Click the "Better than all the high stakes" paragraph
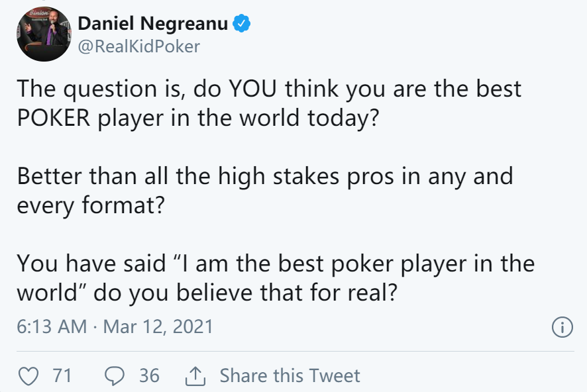The image size is (587, 392). tap(265, 191)
